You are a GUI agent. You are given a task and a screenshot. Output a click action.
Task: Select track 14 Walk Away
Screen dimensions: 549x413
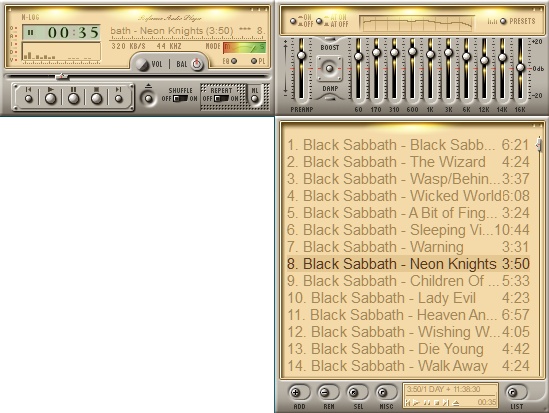(x=408, y=366)
